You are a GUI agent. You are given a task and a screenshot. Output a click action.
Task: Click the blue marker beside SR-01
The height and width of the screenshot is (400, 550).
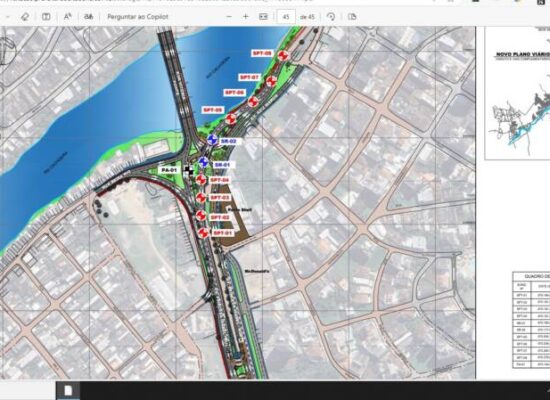tap(203, 162)
